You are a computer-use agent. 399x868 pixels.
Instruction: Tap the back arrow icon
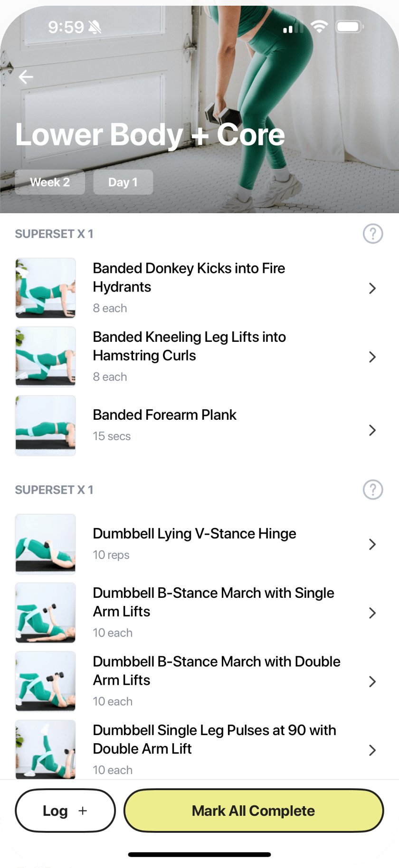pyautogui.click(x=26, y=77)
